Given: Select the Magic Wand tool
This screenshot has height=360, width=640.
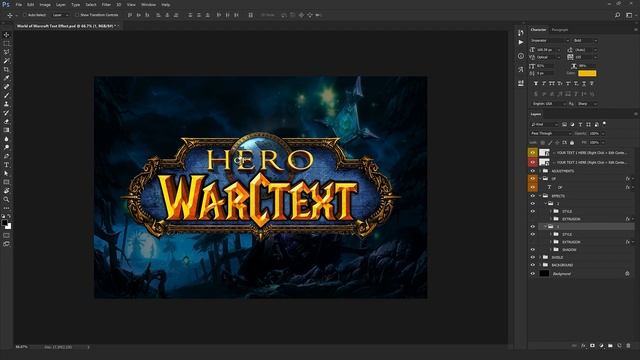Looking at the screenshot, I should pos(7,61).
